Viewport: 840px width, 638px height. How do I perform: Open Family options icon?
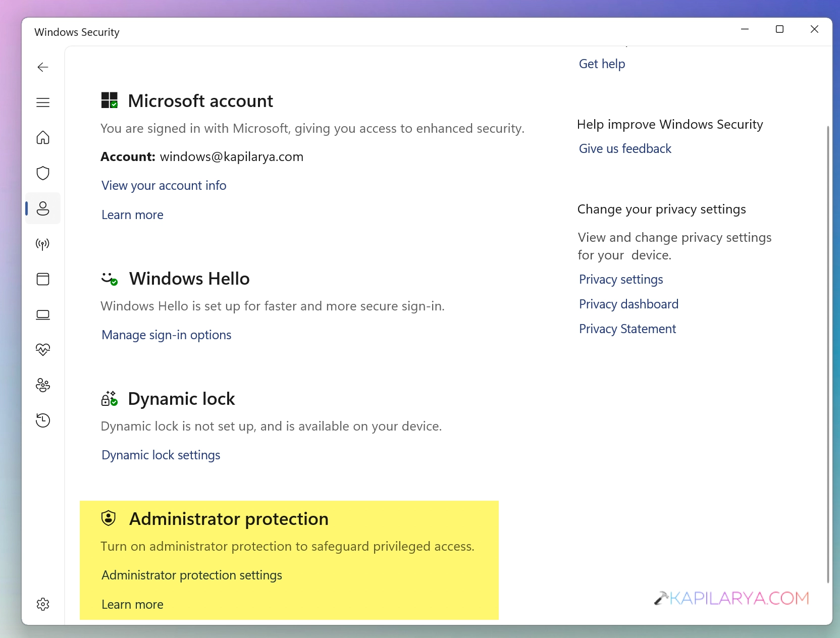(43, 385)
